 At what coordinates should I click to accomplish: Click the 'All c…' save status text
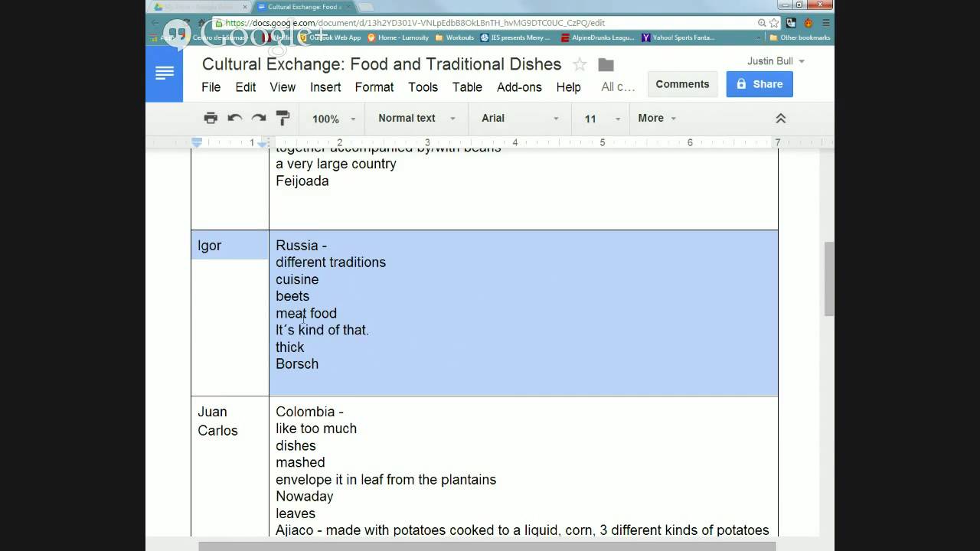(618, 87)
